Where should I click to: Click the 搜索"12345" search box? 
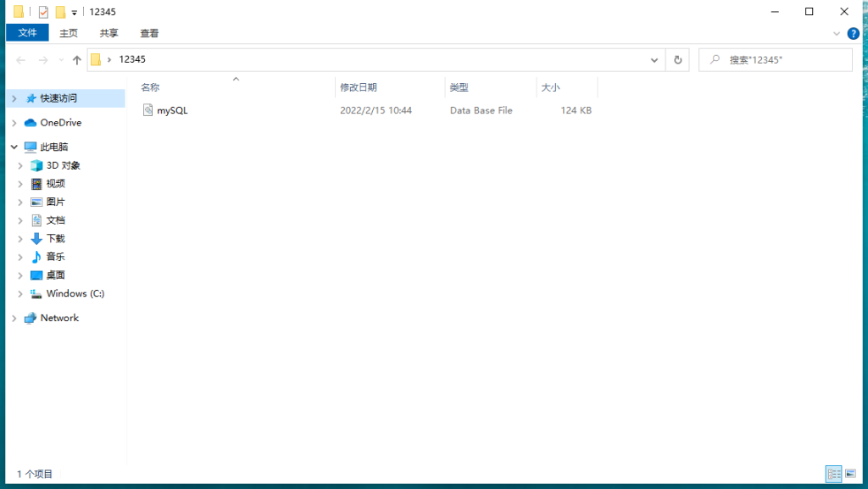[776, 59]
